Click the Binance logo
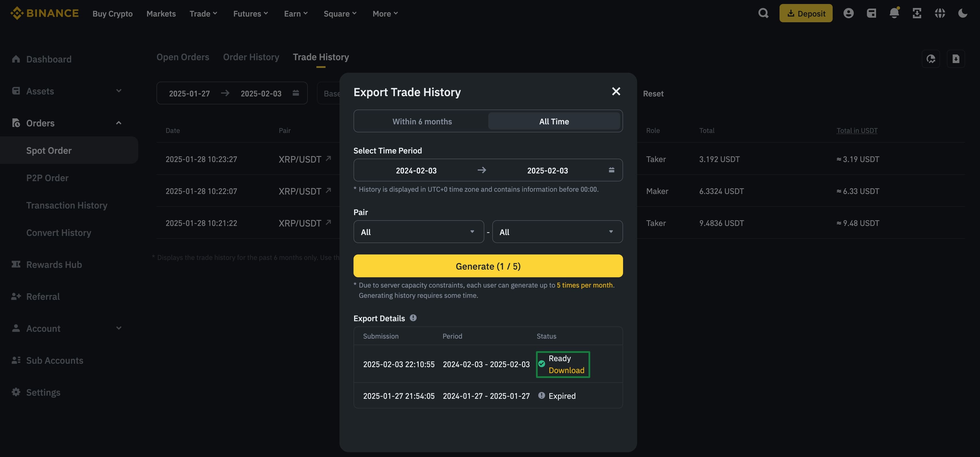The width and height of the screenshot is (980, 457). 45,13
